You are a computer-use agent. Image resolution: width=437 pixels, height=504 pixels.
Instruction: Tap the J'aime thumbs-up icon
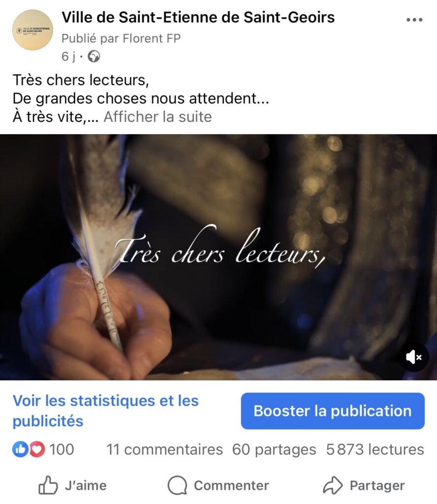48,485
